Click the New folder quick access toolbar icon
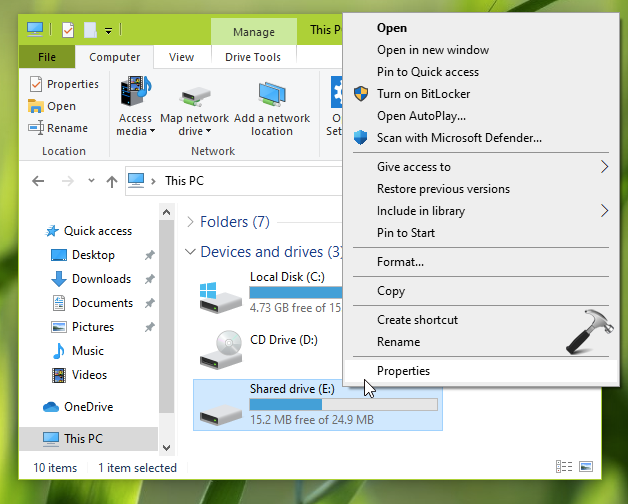 tap(90, 30)
